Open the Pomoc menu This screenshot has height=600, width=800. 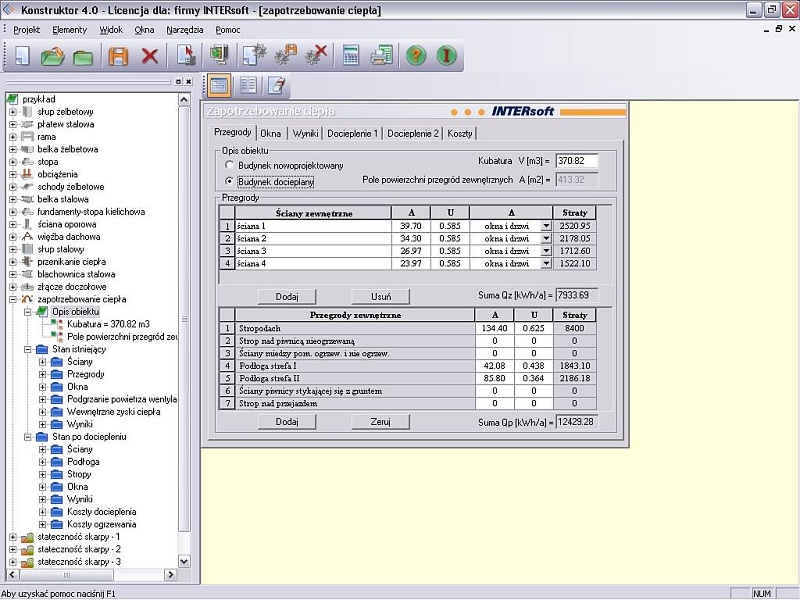tap(228, 30)
